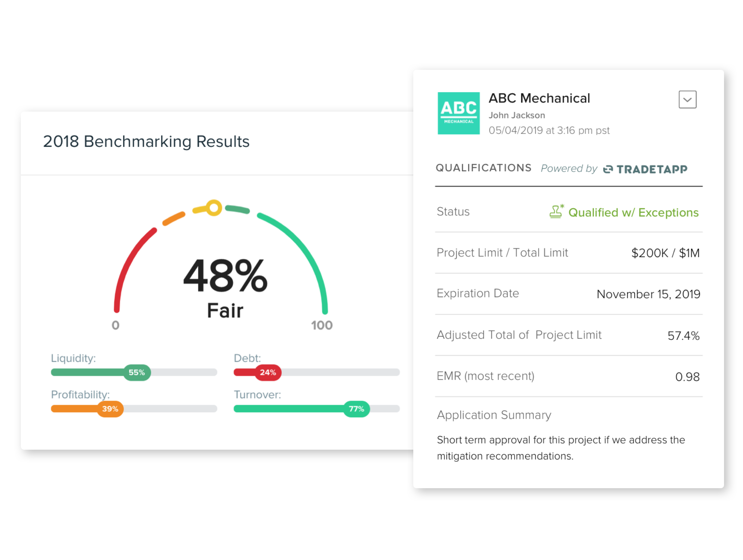Click the $200K / $1M limit value

pyautogui.click(x=665, y=253)
